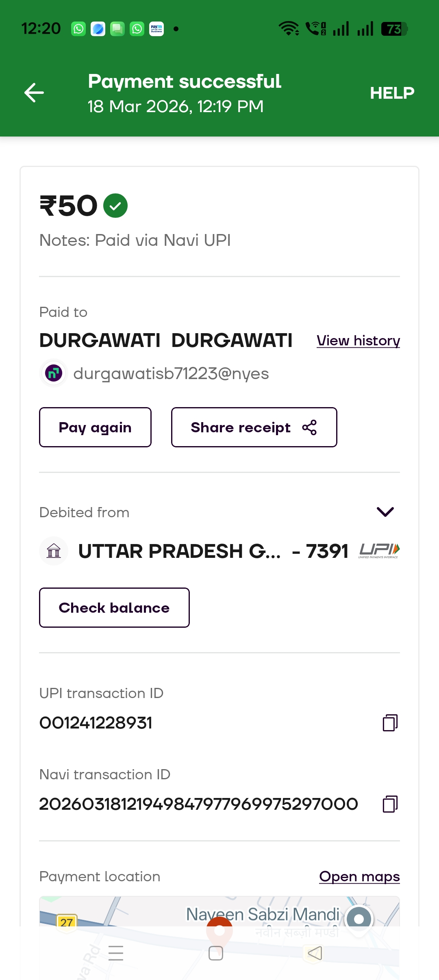Tap the back arrow in the header

click(34, 93)
